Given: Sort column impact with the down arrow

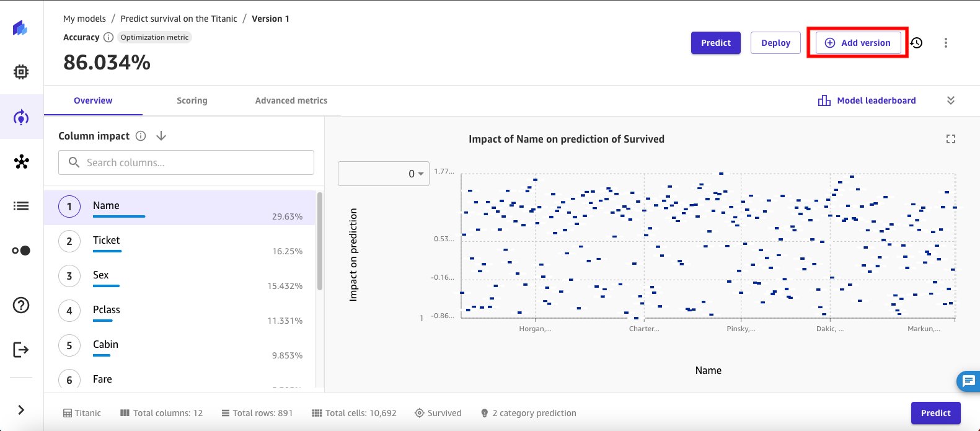Looking at the screenshot, I should pos(161,136).
